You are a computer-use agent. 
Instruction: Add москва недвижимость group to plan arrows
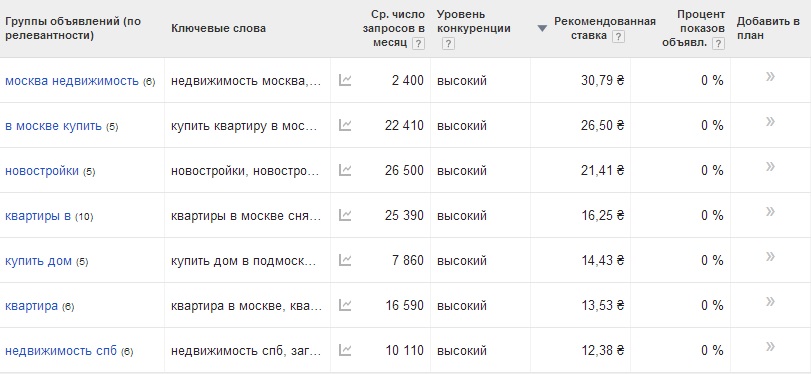[x=770, y=77]
